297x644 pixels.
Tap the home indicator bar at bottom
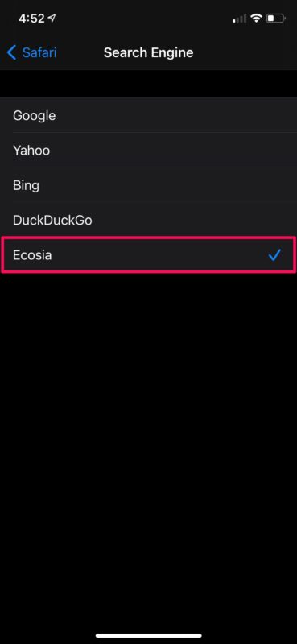tap(149, 635)
